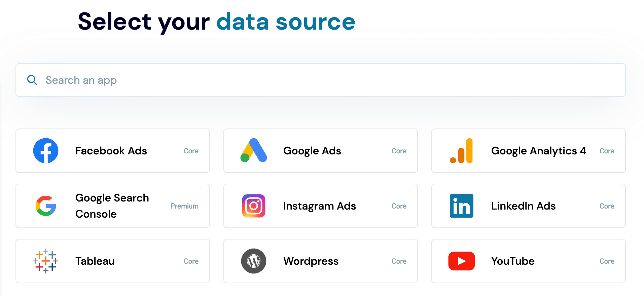
Task: Click the Premium label on Google Search Console
Action: click(184, 206)
